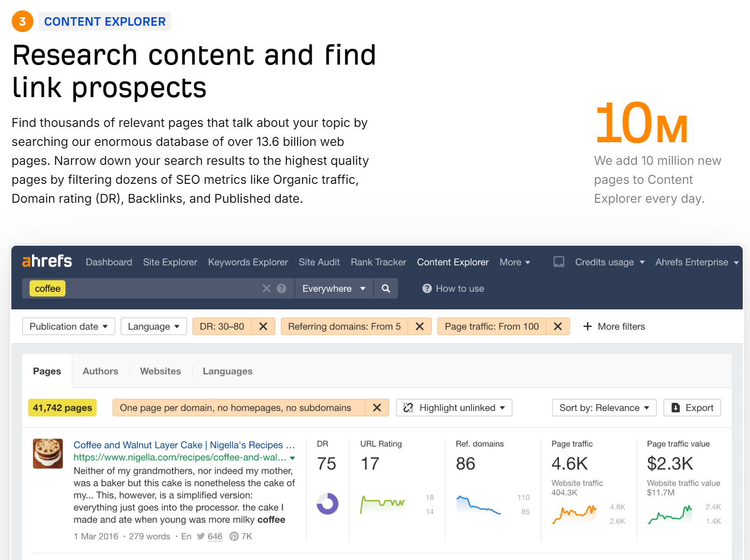Viewport: 750px width, 560px height.
Task: Click the Ahrefs logo
Action: pos(47,261)
